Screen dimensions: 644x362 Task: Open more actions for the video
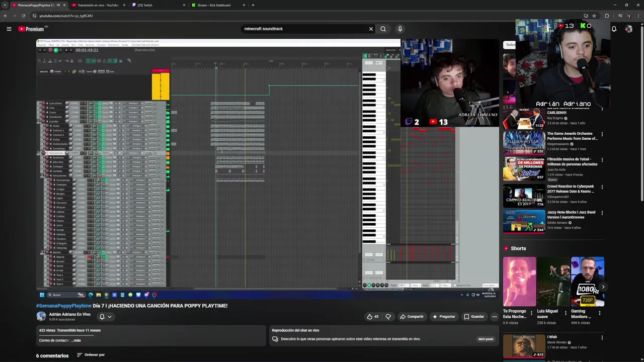tap(495, 317)
